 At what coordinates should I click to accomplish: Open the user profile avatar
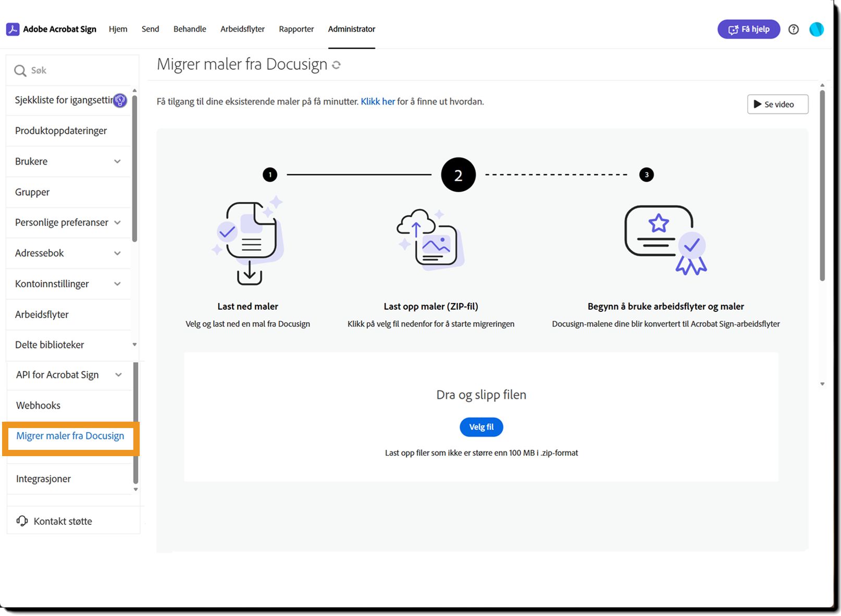tap(817, 29)
